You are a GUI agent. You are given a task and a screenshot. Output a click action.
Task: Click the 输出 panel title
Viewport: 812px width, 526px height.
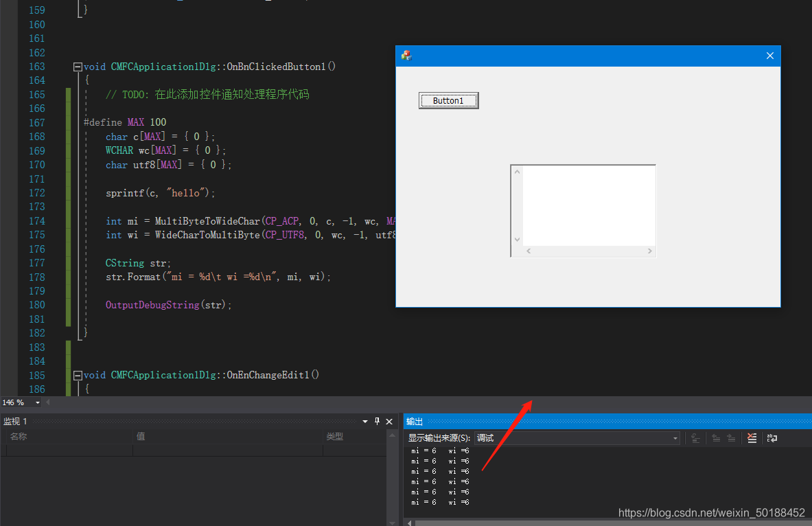pyautogui.click(x=415, y=422)
